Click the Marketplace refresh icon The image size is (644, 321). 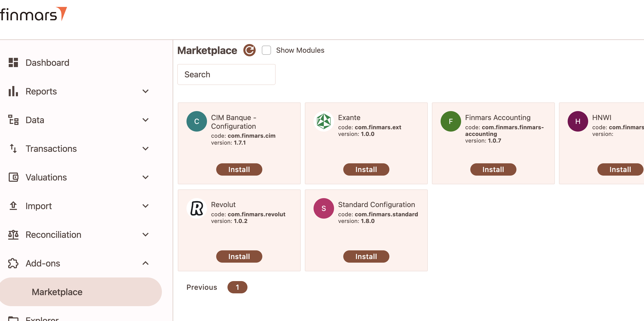click(x=249, y=50)
